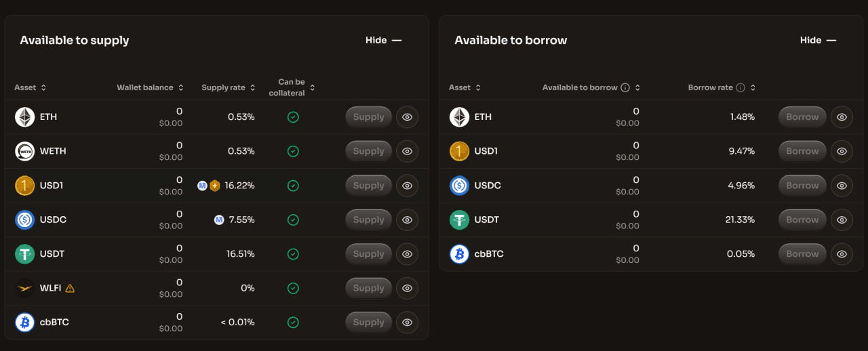Toggle eye icon in WETH supply row
Viewport: 868px width, 351px height.
click(x=407, y=151)
